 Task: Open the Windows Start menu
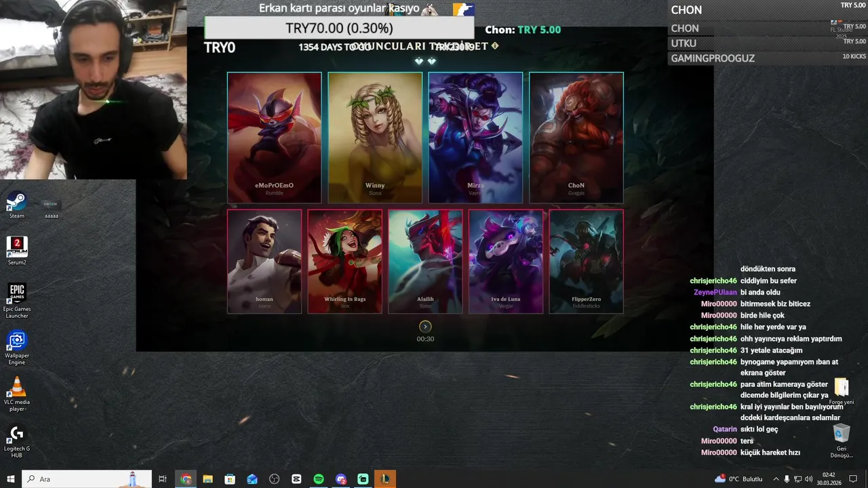(11, 479)
